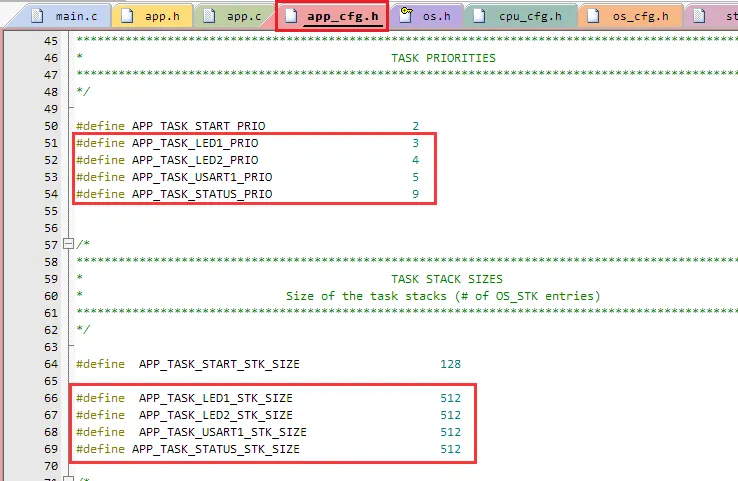Click the TASK PRIORITIES comment heading
The image size is (738, 481).
pyautogui.click(x=443, y=58)
